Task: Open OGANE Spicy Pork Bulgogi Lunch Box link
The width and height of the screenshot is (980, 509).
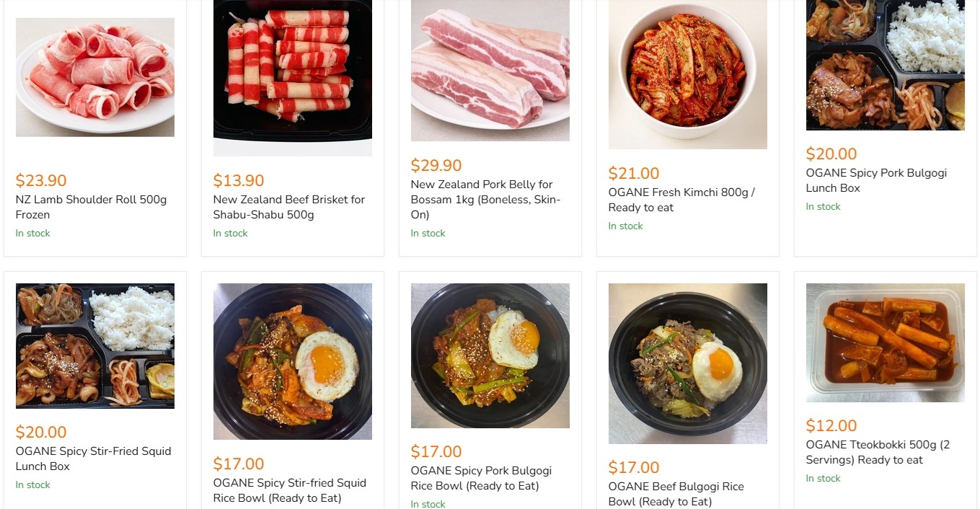Action: [876, 180]
